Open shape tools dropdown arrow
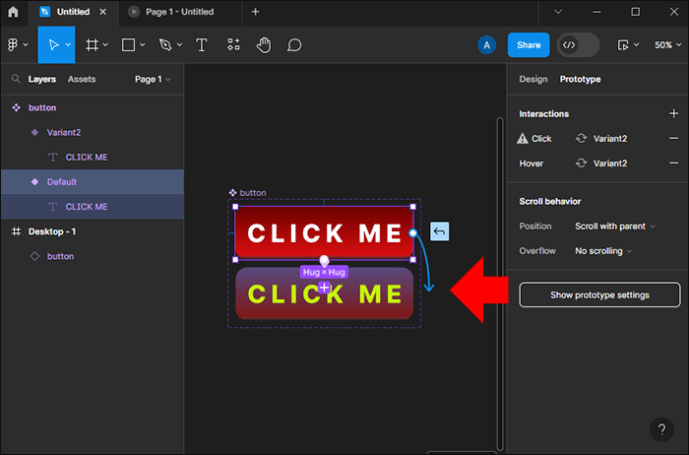Viewport: 689px width, 455px height. [x=142, y=44]
